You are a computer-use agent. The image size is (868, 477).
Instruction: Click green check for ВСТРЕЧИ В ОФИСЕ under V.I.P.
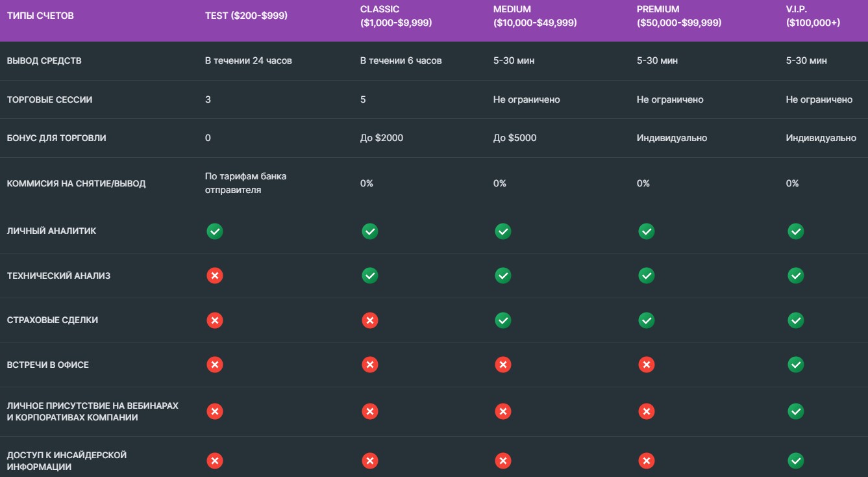(796, 365)
